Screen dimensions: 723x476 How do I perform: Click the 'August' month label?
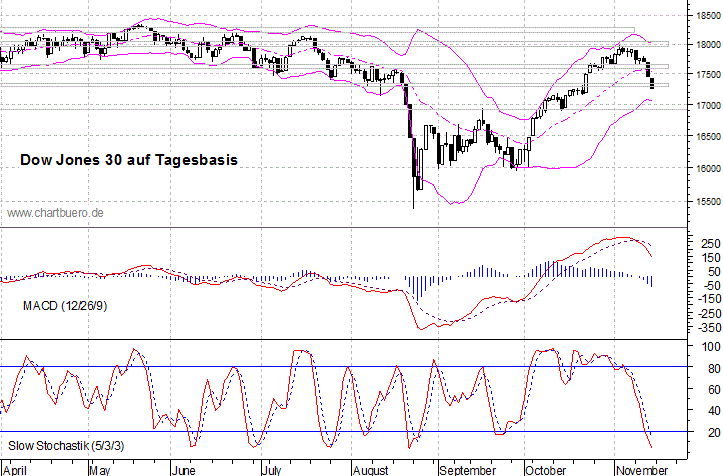371,470
